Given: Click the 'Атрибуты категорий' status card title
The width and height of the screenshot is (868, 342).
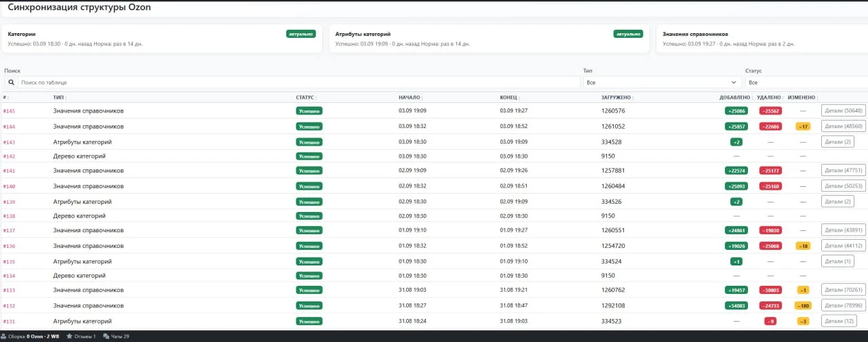Looking at the screenshot, I should click(x=363, y=34).
